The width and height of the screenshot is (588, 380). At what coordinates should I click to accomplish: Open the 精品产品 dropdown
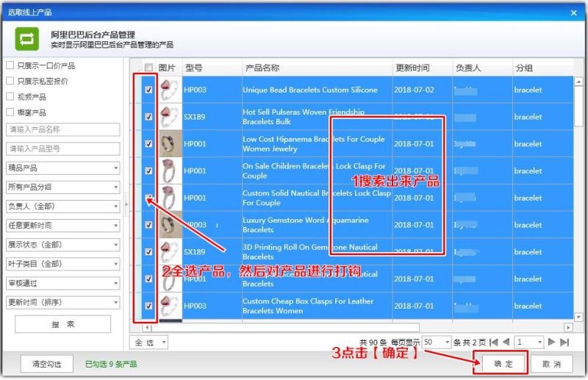63,168
